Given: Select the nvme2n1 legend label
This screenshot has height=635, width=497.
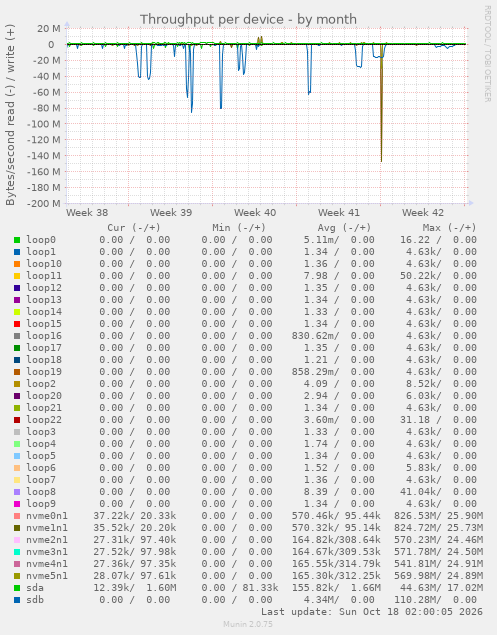Looking at the screenshot, I should click(x=47, y=540).
